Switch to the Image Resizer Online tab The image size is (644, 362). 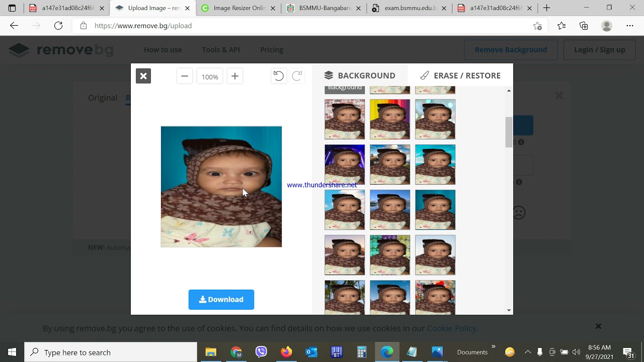[239, 8]
